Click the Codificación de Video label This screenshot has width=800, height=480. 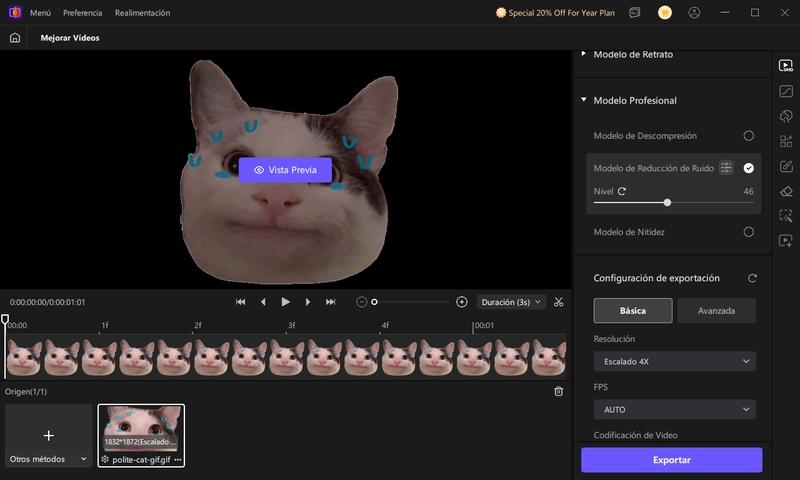(635, 435)
